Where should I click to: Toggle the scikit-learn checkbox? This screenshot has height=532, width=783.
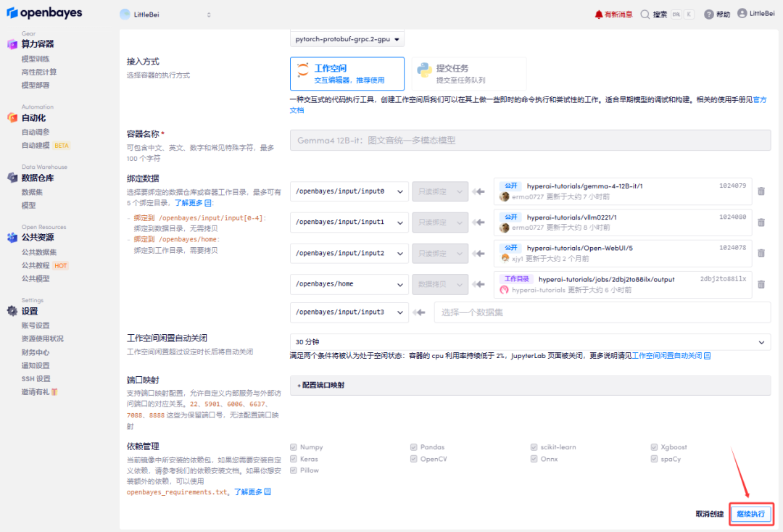[x=534, y=447]
